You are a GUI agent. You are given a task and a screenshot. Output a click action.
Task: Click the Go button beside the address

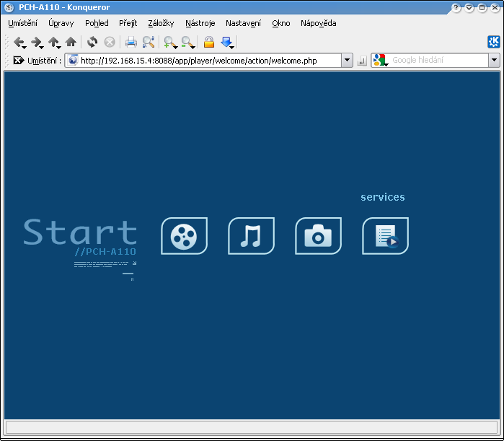pos(362,61)
